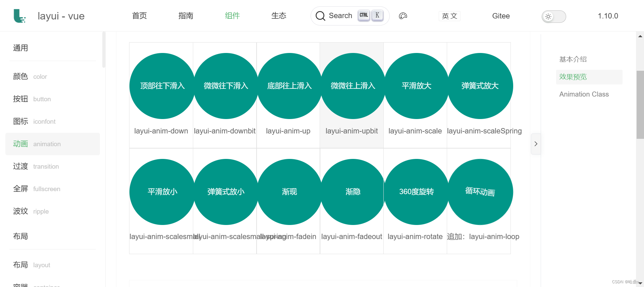Click the layui - vue title

(61, 16)
